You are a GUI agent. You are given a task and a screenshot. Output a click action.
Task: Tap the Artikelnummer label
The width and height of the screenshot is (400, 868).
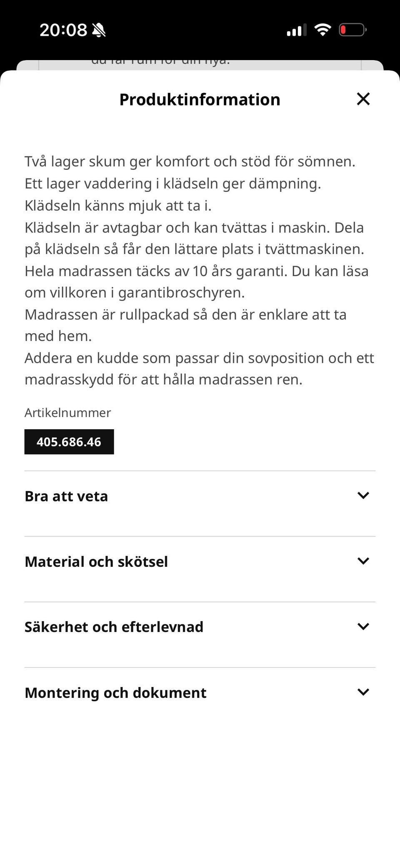(67, 413)
